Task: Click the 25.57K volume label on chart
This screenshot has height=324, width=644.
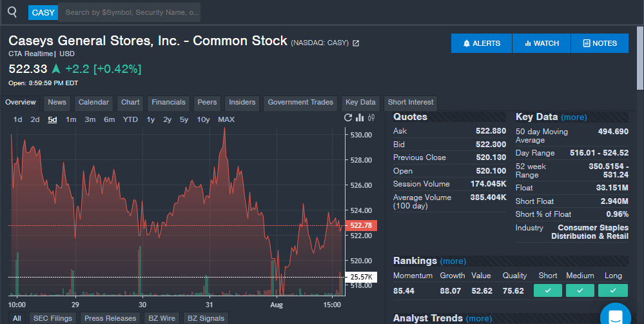Action: [x=362, y=277]
